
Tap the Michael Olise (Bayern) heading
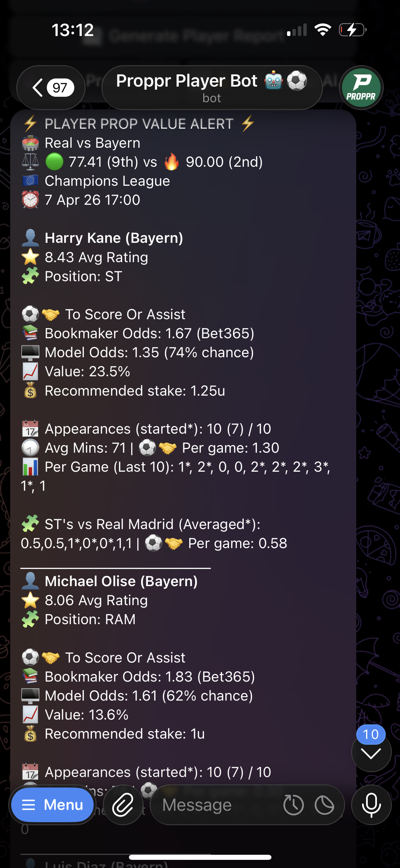pos(121,581)
